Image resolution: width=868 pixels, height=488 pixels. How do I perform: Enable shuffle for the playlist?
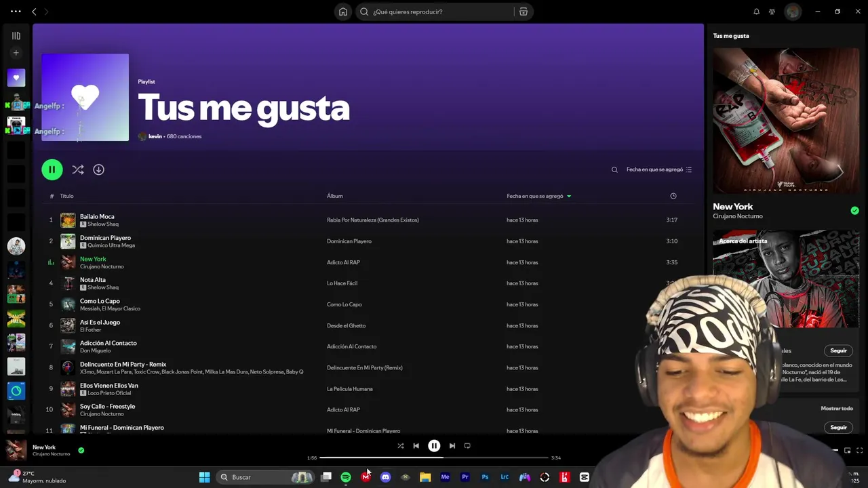[x=78, y=169]
